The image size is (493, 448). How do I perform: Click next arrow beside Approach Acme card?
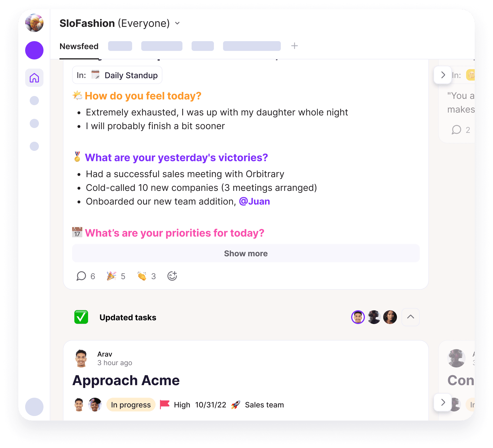coord(443,402)
